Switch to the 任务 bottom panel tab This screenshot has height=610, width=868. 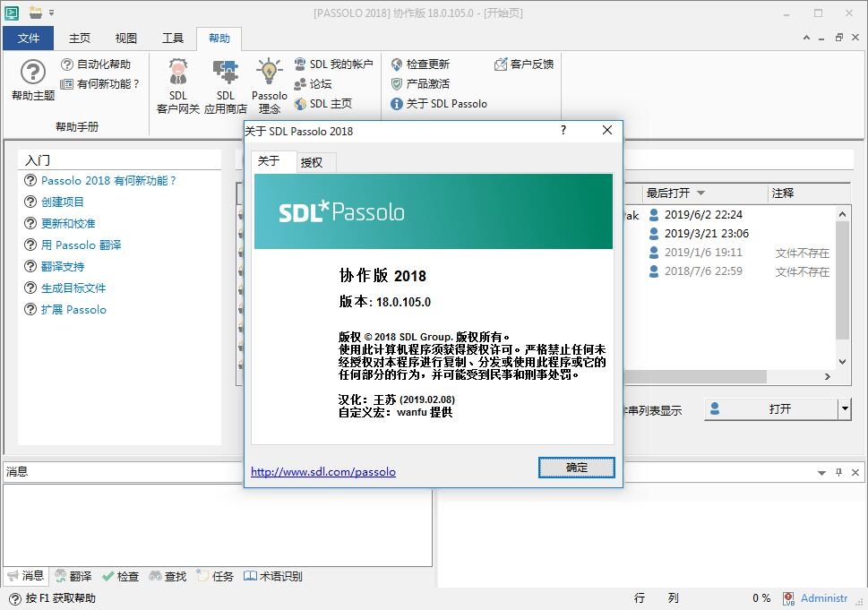click(x=215, y=576)
